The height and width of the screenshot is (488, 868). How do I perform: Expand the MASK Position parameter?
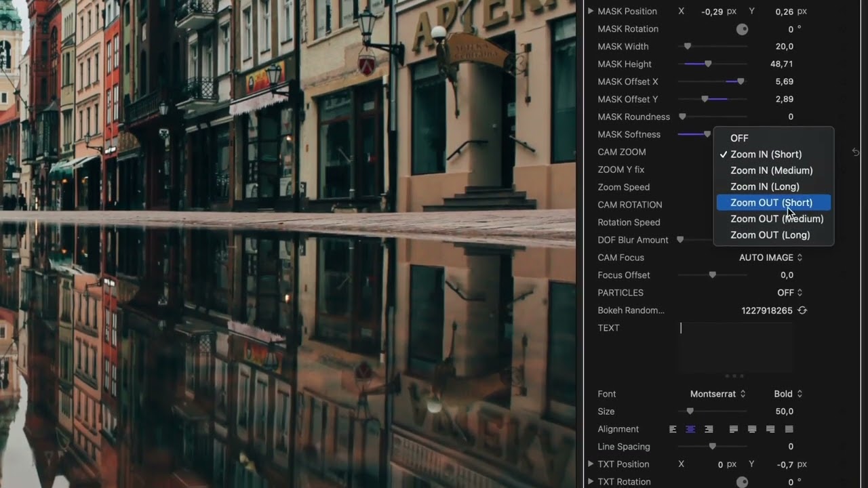pyautogui.click(x=591, y=12)
